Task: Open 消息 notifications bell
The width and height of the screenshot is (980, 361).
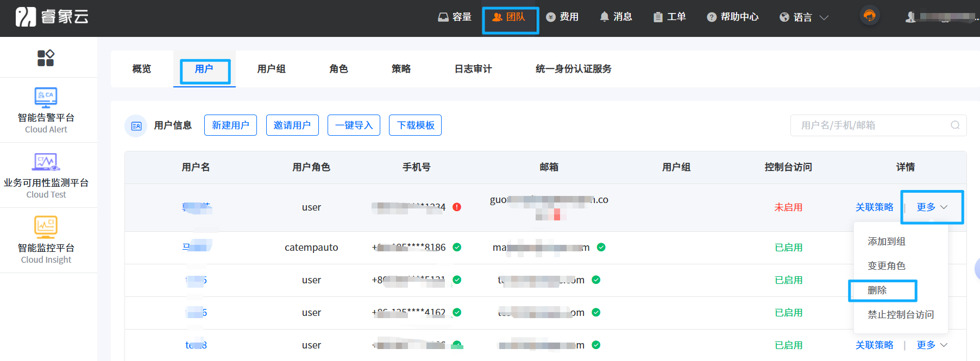Action: [615, 17]
